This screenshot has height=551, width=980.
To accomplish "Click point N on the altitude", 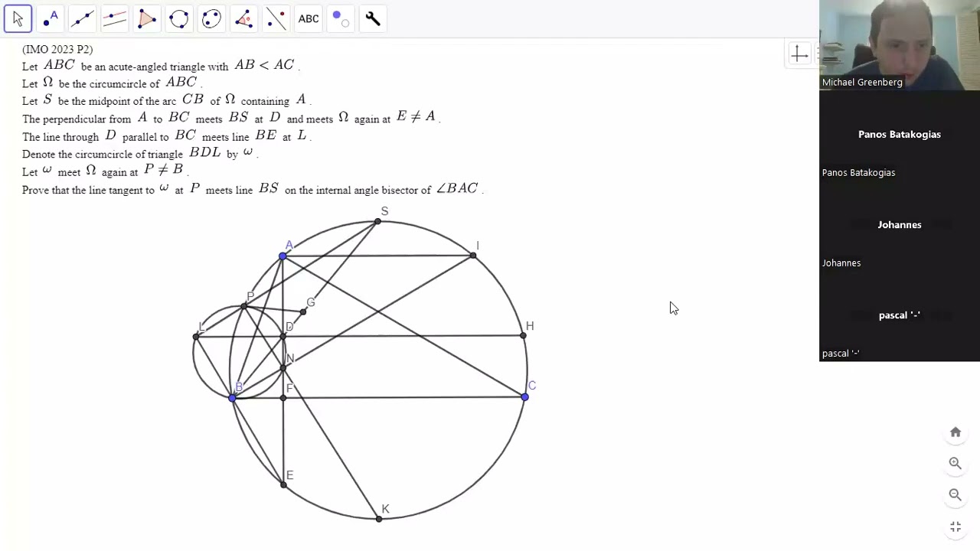I will coord(283,368).
